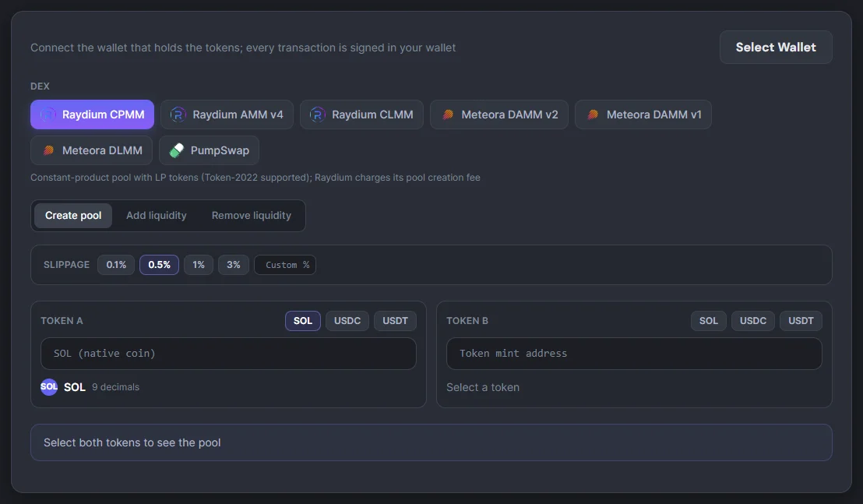
Task: Select Meteora DAMM v2 as DEX
Action: pos(499,115)
